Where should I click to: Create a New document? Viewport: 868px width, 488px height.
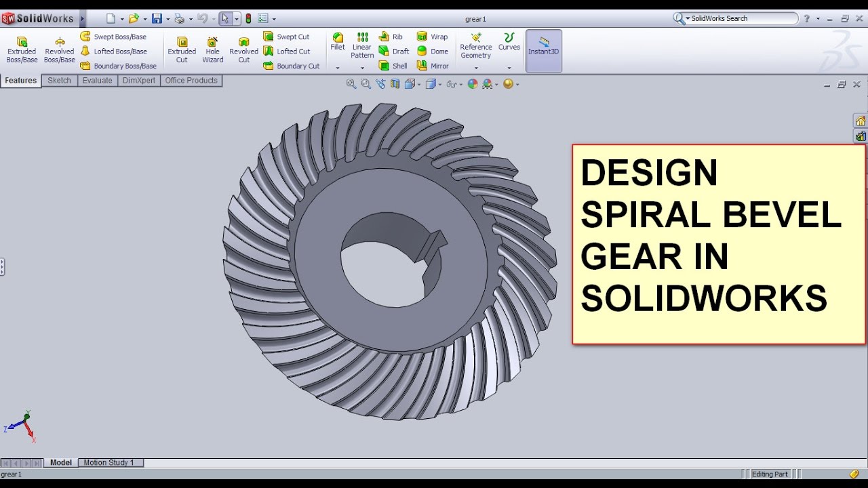[x=111, y=19]
